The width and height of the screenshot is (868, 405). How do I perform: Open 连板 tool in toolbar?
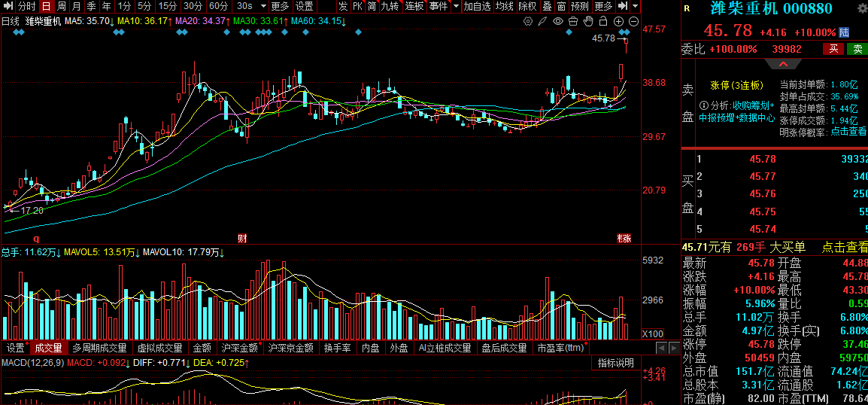point(414,7)
